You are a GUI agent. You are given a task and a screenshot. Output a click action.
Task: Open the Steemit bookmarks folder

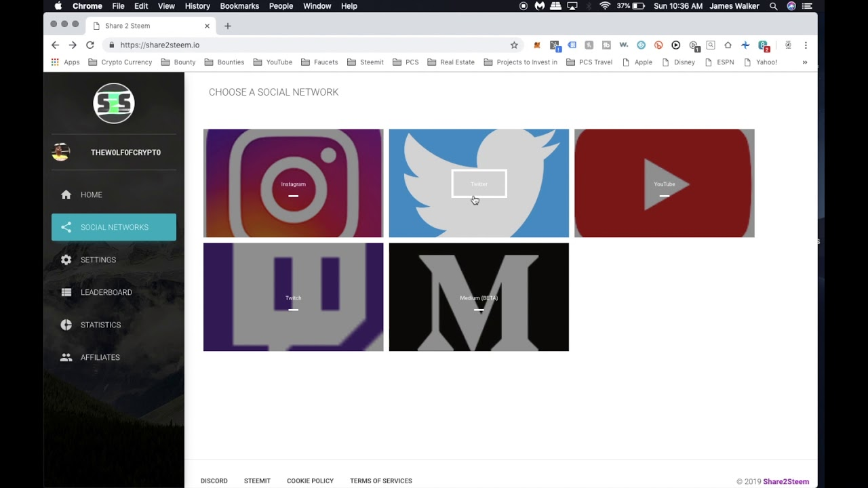tap(366, 62)
